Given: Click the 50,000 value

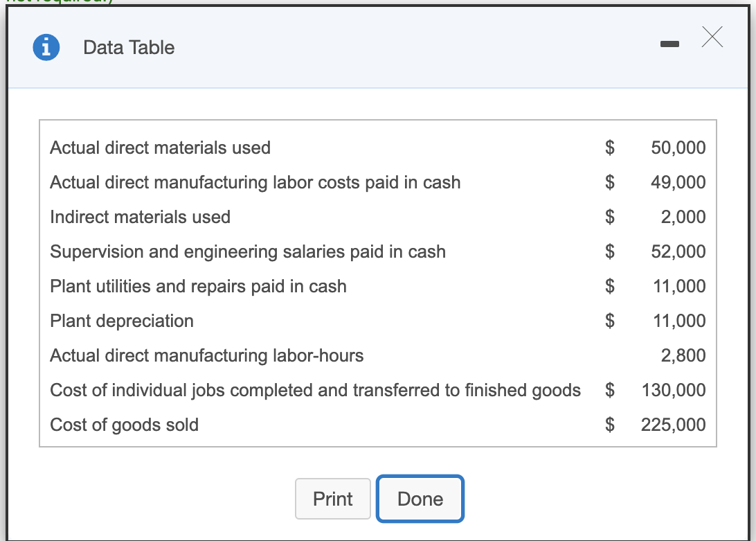Looking at the screenshot, I should 678,148.
